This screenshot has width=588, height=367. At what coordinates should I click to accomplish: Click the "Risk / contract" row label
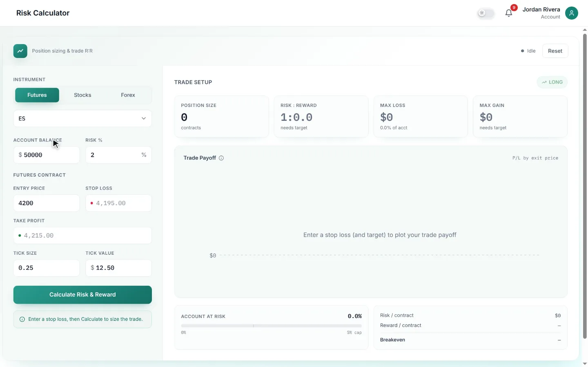click(x=397, y=316)
